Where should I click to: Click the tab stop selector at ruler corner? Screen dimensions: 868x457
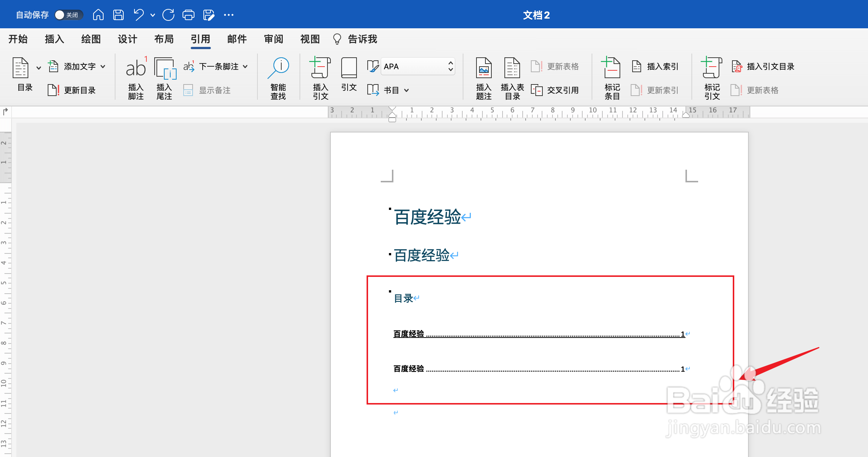click(x=6, y=112)
